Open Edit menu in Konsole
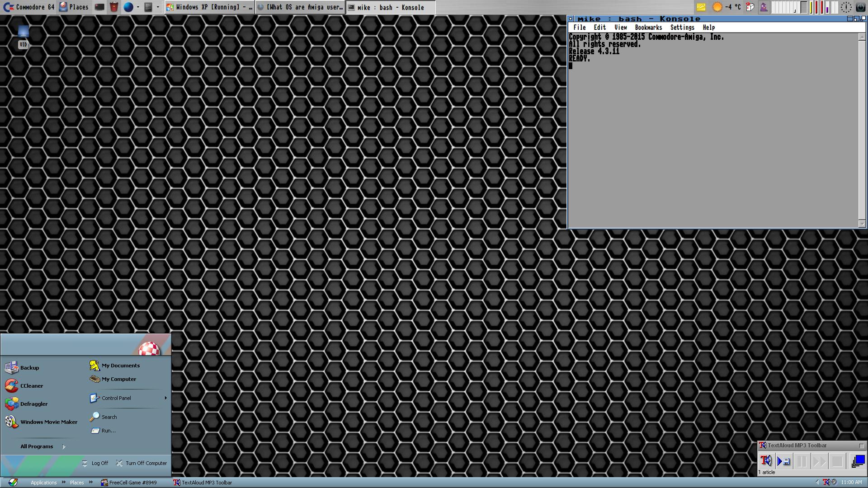Image resolution: width=868 pixels, height=488 pixels. point(600,28)
